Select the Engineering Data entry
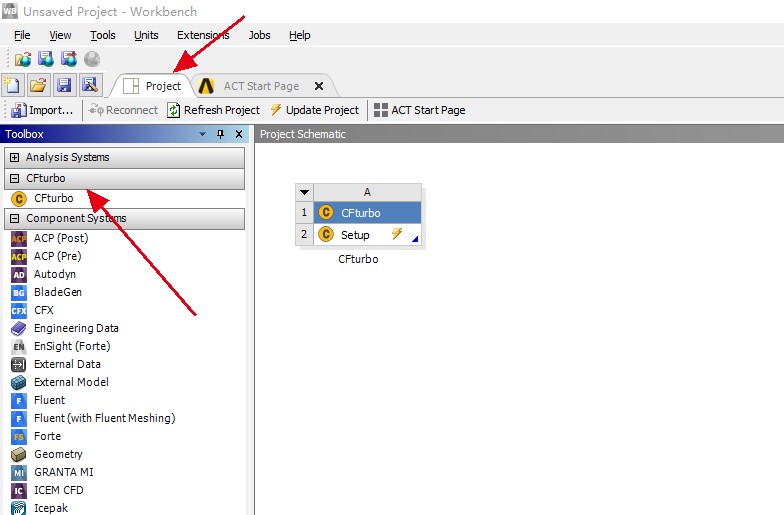Image resolution: width=784 pixels, height=515 pixels. [76, 328]
